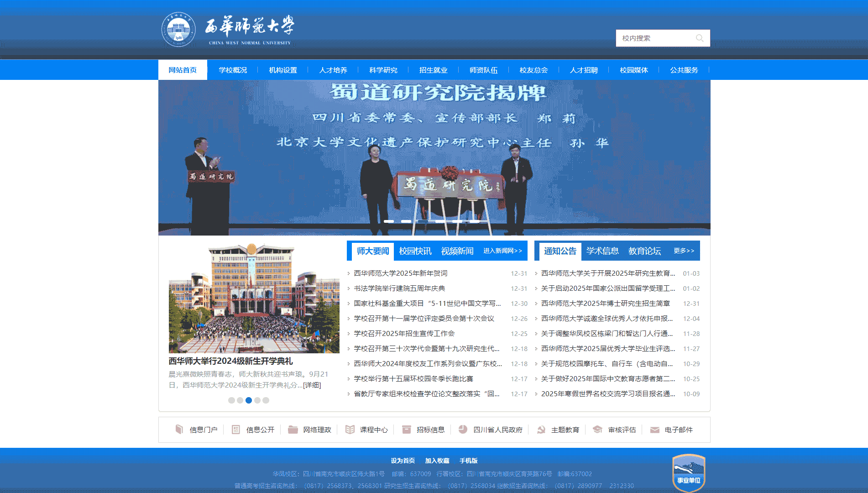Screen dimensions: 868x493
Task: Switch to 师大要闻 tab
Action: click(x=373, y=251)
